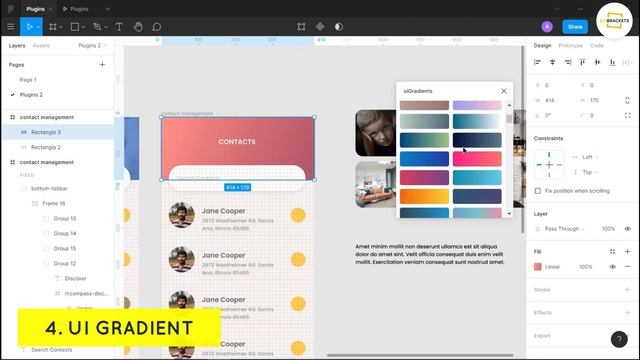Image resolution: width=640 pixels, height=360 pixels.
Task: Switch to the Prototype tab
Action: (x=570, y=46)
